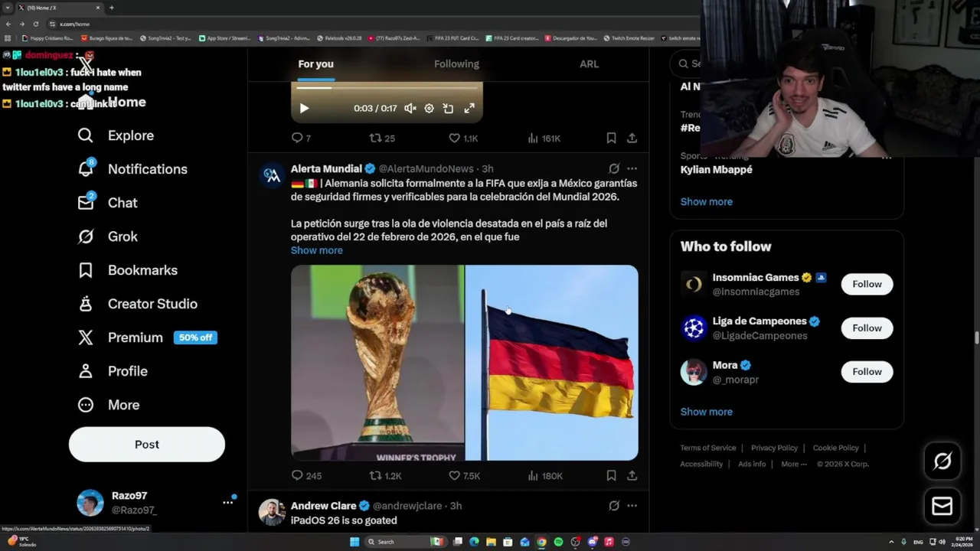Open more options on Alerta Mundial post
The width and height of the screenshot is (980, 551).
[632, 168]
